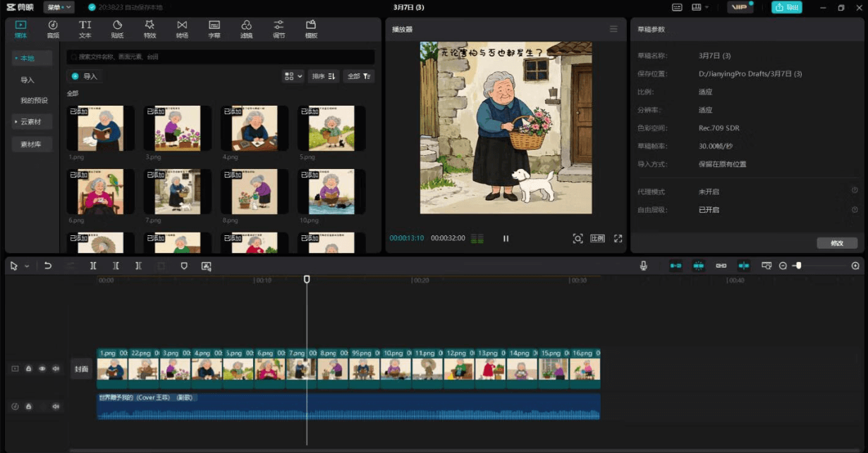Open the 音频 (Audio) tab
This screenshot has height=453, width=868.
(53, 29)
